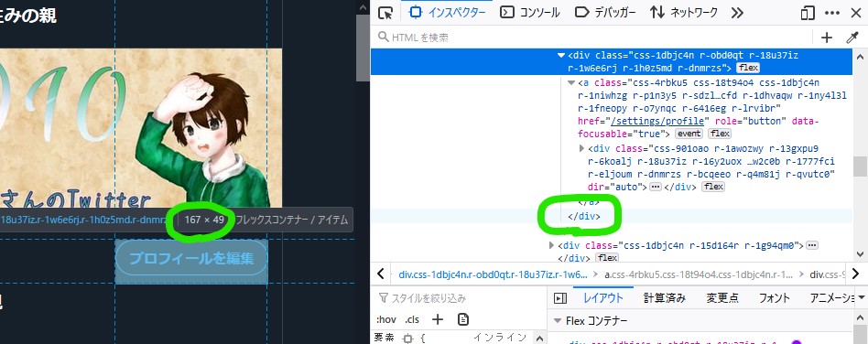
Task: Open DevTools three-dots options menu
Action: click(832, 13)
